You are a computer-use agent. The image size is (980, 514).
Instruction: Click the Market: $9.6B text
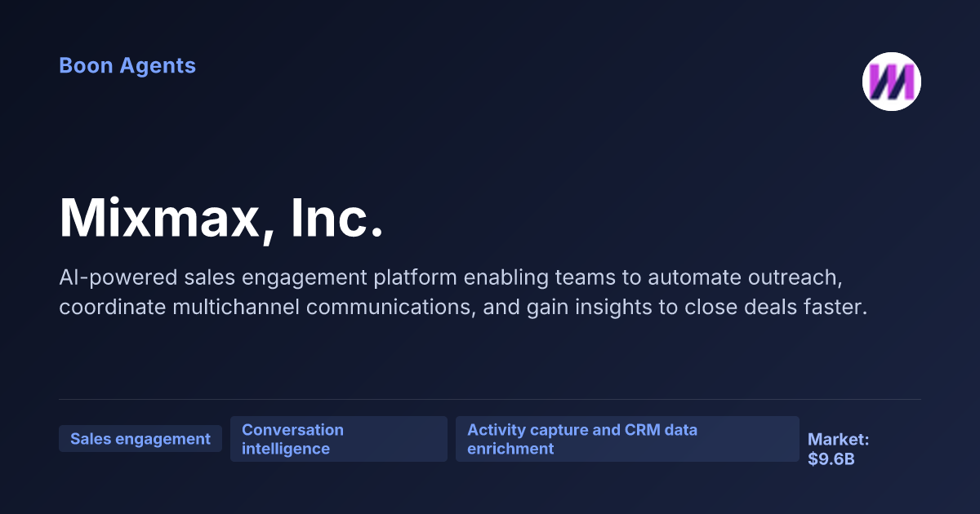[x=839, y=449]
